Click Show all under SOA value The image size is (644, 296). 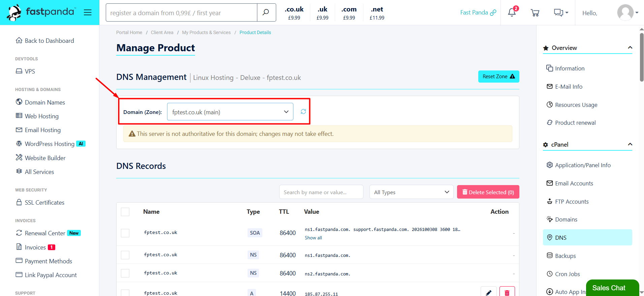point(313,238)
